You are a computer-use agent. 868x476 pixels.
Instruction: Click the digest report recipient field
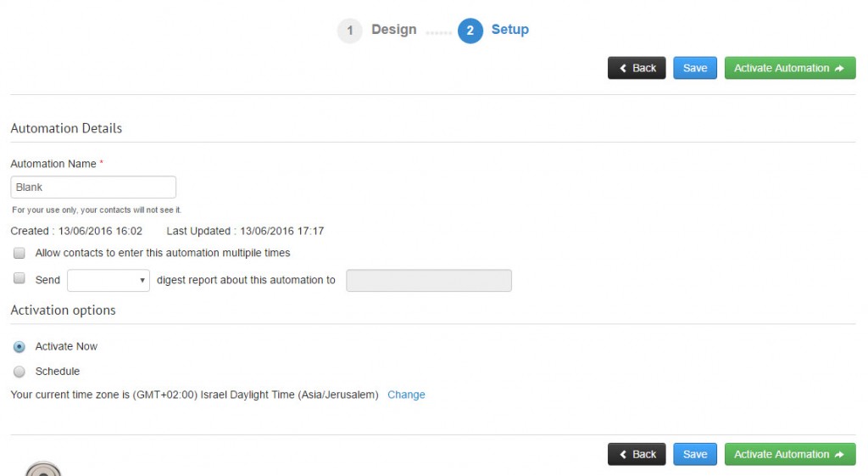(x=429, y=280)
